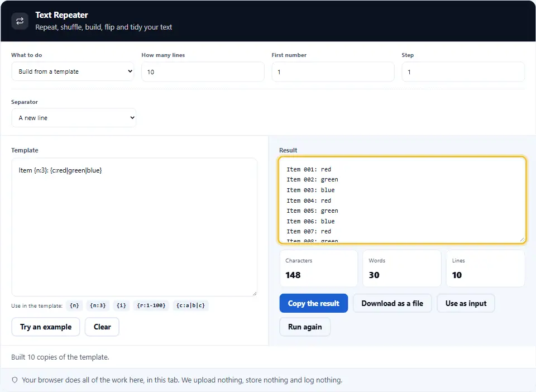Click inside the Result text area

(x=402, y=200)
